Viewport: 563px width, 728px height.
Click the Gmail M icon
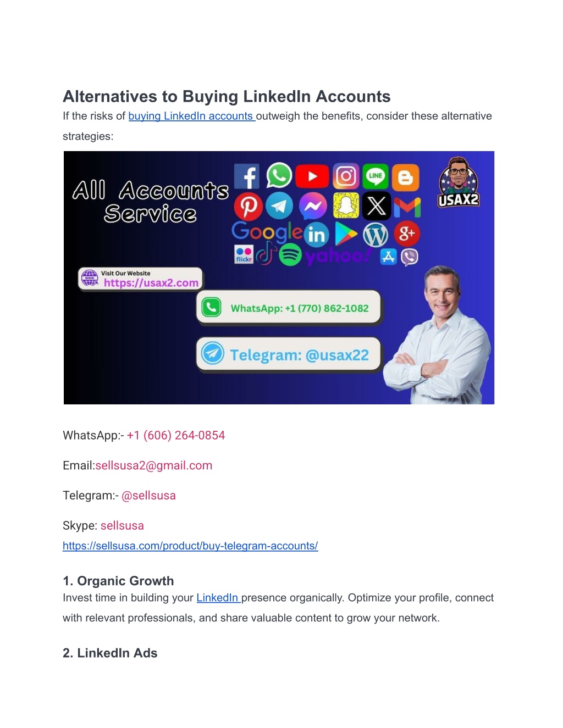point(407,207)
